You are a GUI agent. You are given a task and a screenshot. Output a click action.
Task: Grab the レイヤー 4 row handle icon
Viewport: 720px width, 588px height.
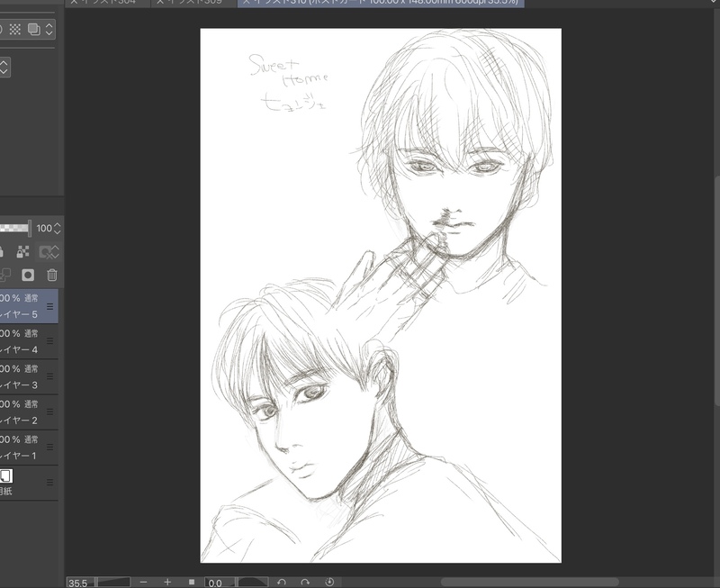pos(50,341)
